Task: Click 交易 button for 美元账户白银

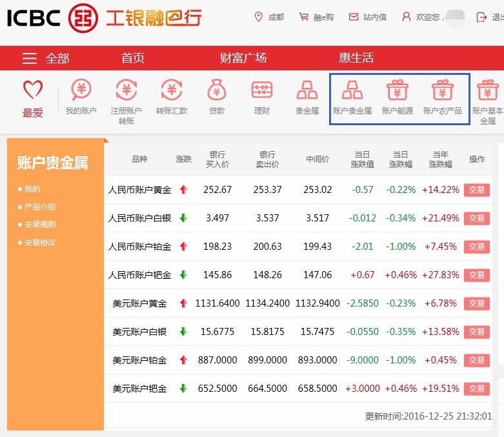Action: point(477,332)
